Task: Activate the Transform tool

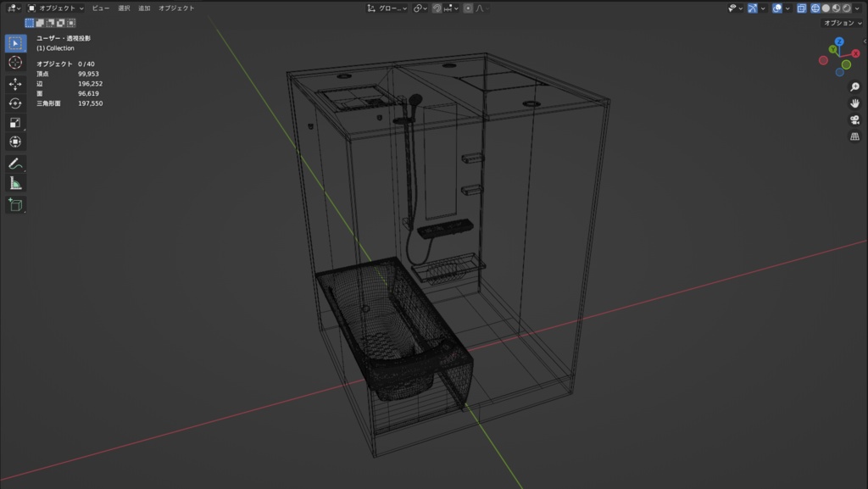Action: click(x=15, y=142)
